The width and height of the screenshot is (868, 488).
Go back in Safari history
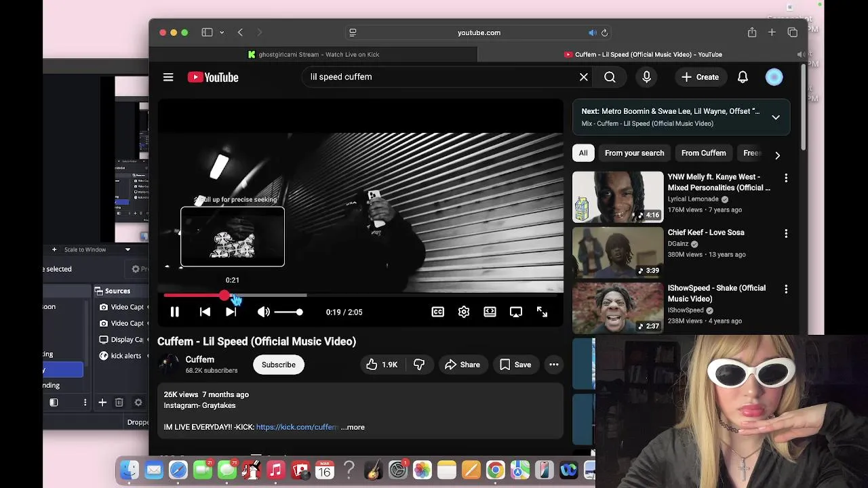pyautogui.click(x=240, y=33)
